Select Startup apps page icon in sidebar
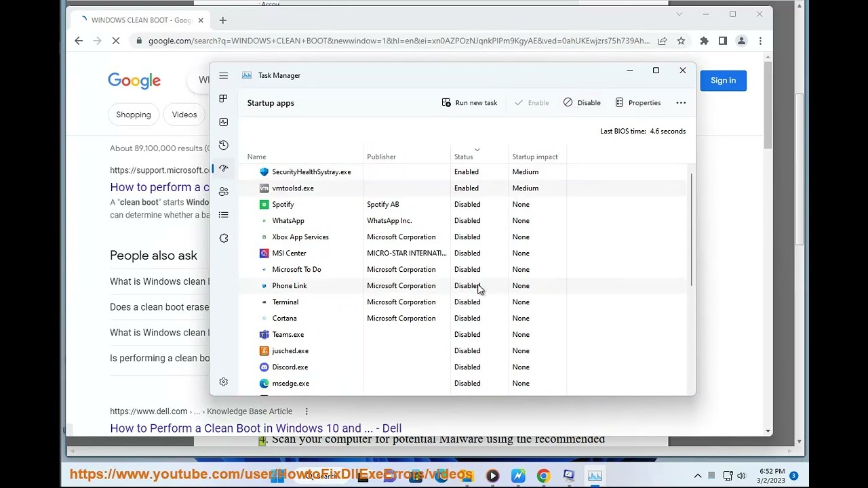The height and width of the screenshot is (488, 868). click(x=223, y=168)
